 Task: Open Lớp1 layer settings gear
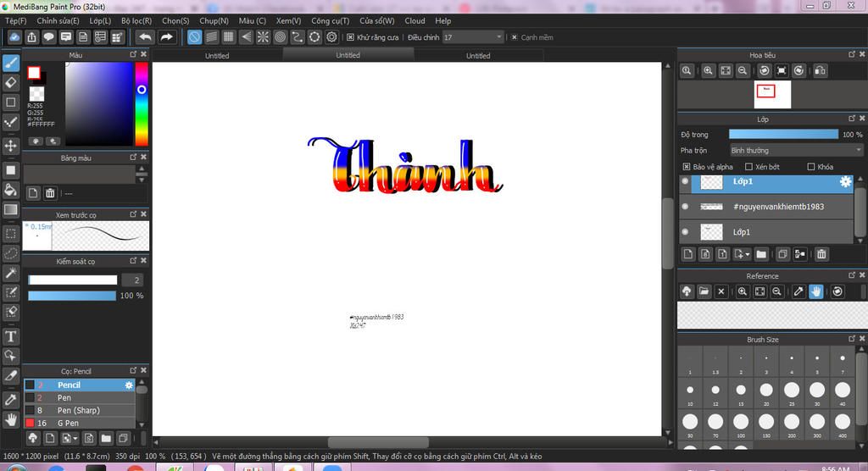coord(845,181)
